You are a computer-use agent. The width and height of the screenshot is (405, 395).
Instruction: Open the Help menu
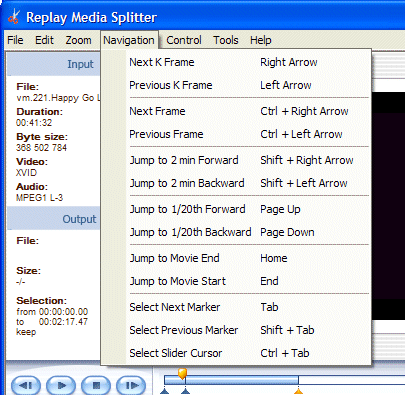(x=261, y=40)
